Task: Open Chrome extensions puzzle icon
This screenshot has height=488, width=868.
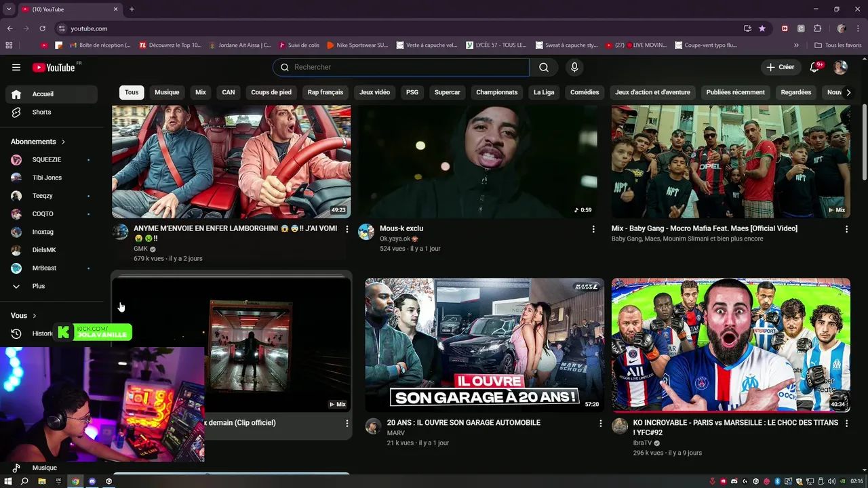Action: (x=817, y=28)
